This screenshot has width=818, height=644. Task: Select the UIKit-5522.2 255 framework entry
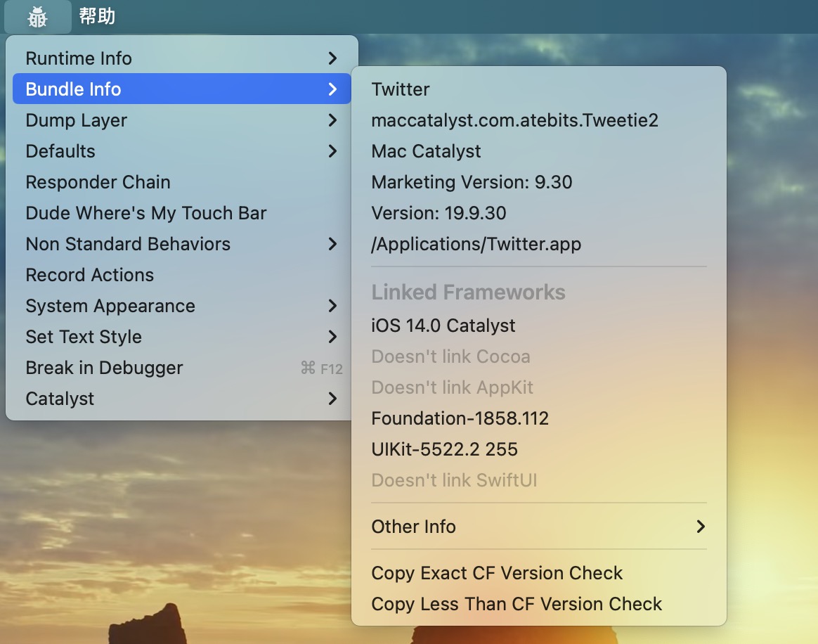pos(444,449)
